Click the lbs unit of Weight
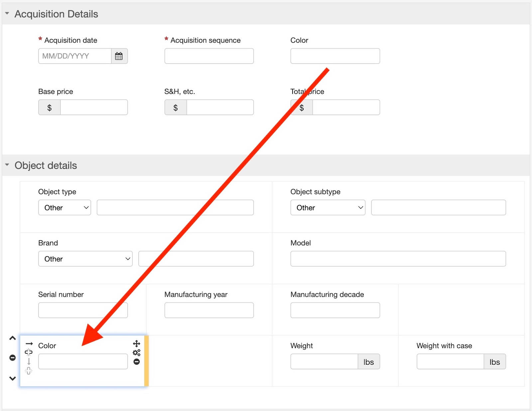 point(369,361)
